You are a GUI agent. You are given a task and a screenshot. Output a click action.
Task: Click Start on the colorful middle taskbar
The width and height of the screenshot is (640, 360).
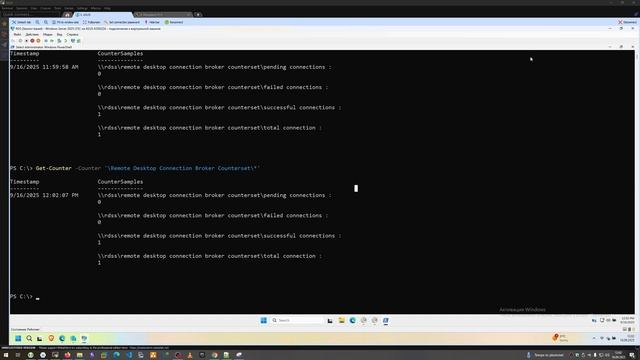18,338
